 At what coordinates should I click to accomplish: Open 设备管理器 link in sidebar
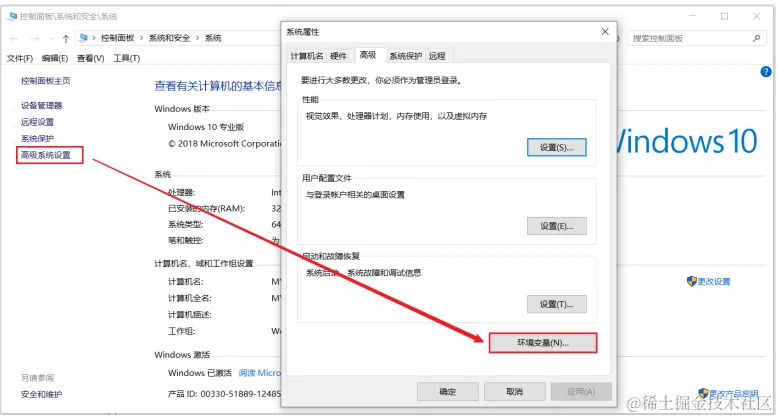(41, 105)
